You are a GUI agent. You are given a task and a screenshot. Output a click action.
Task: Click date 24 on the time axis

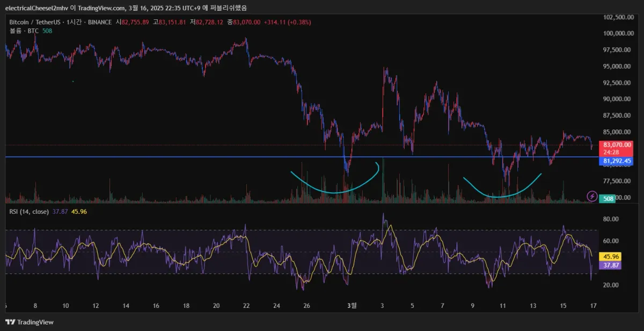pyautogui.click(x=276, y=305)
